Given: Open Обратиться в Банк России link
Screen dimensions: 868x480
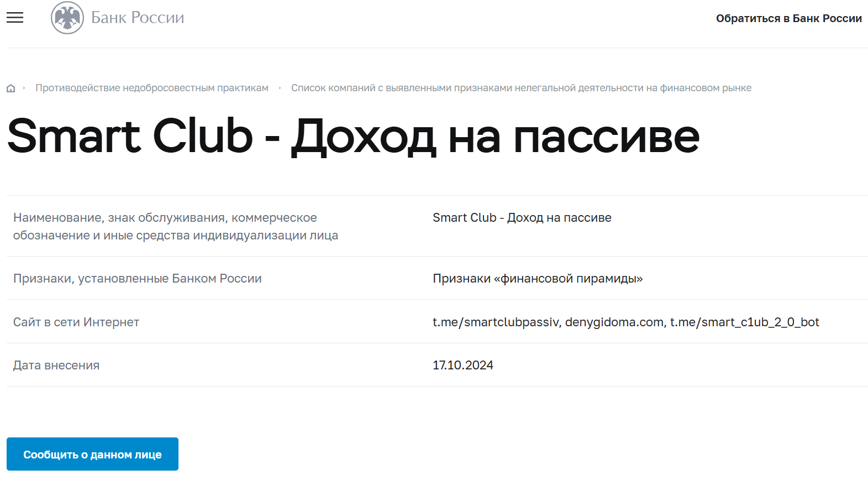Looking at the screenshot, I should (789, 18).
